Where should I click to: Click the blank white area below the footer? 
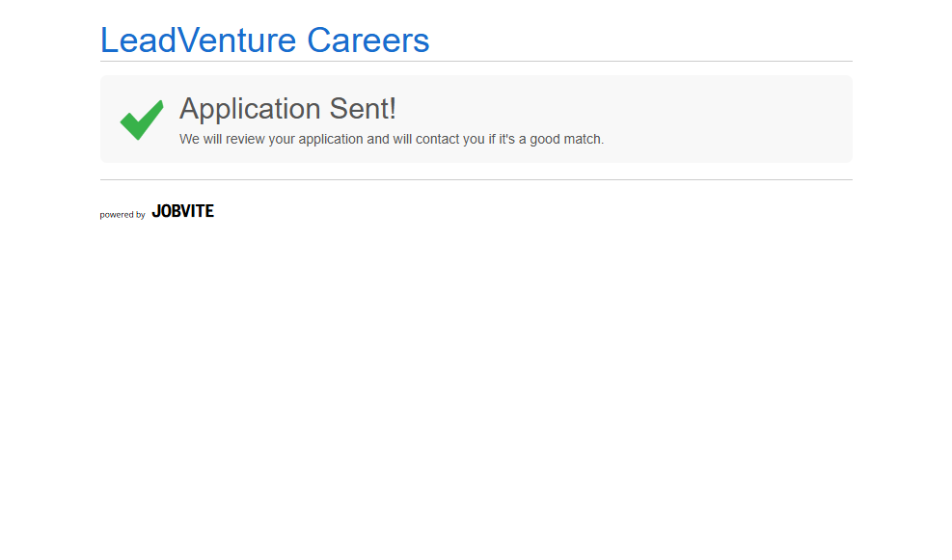click(x=476, y=386)
